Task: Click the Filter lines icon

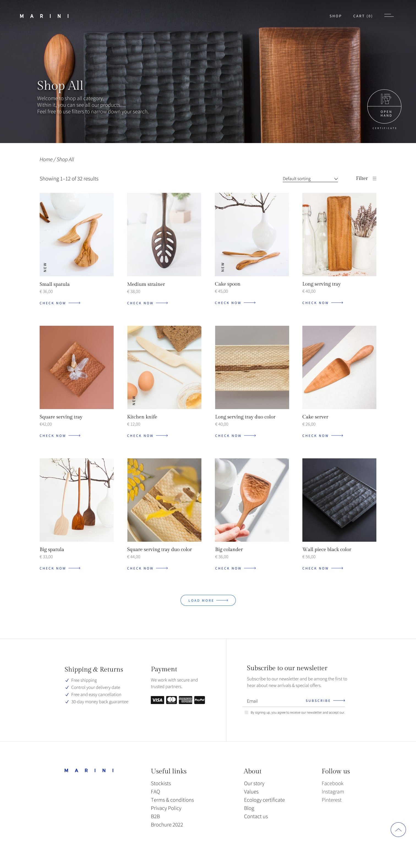Action: [x=374, y=179]
